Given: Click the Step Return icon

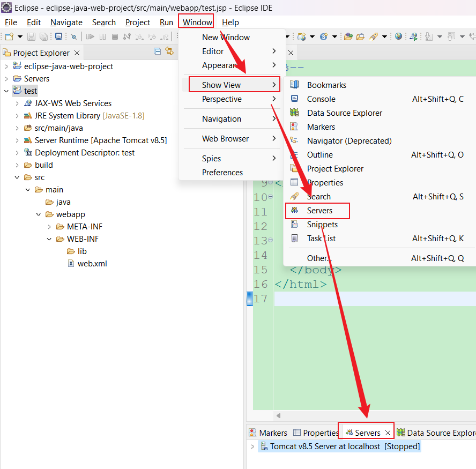Looking at the screenshot, I should pos(165,37).
